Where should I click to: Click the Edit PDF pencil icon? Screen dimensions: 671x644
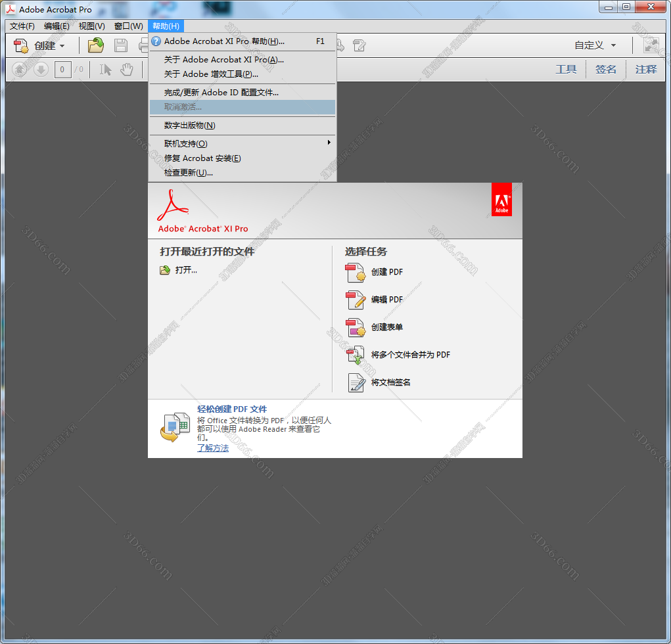tap(355, 300)
